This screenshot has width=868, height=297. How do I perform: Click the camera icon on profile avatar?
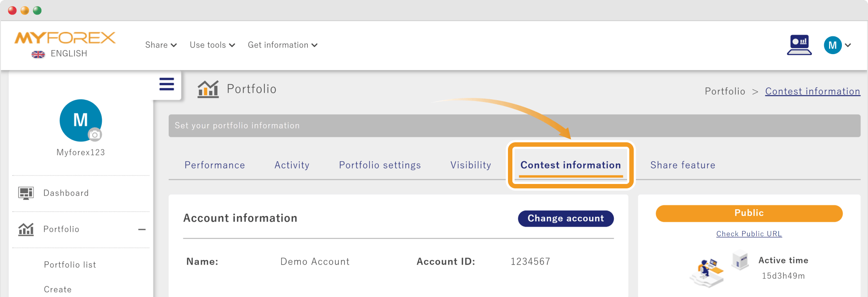(x=94, y=135)
